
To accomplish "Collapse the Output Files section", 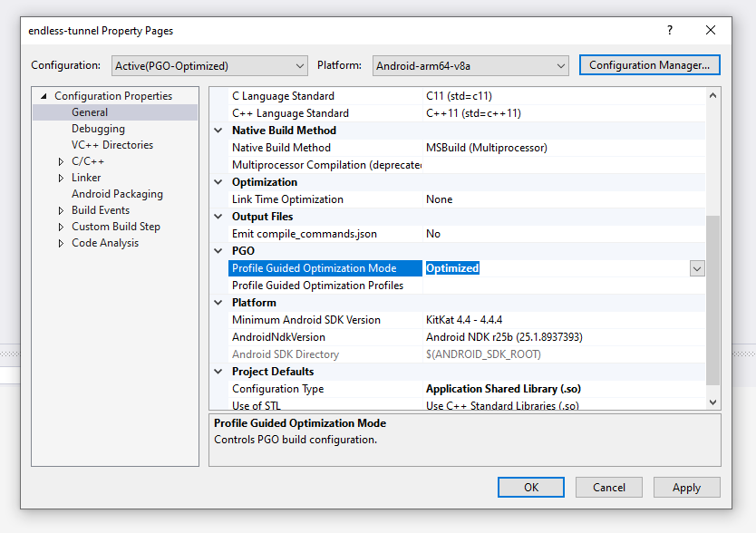I will tap(218, 216).
